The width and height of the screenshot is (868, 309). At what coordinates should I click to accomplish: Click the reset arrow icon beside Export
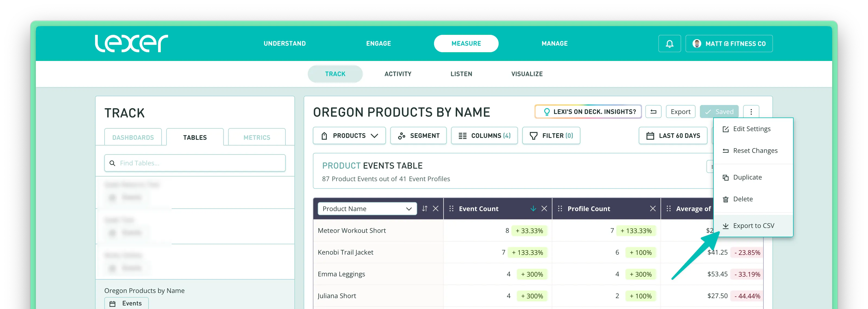click(x=653, y=112)
